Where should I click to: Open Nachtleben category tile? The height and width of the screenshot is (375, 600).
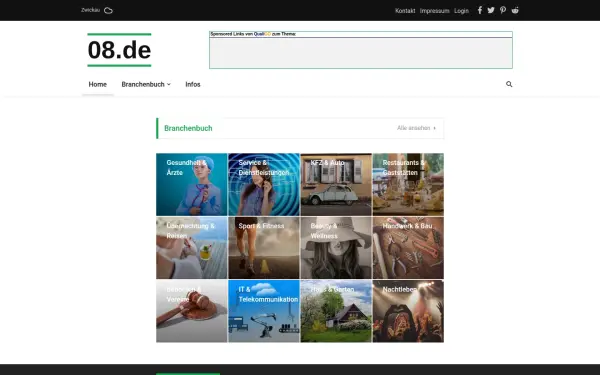408,311
